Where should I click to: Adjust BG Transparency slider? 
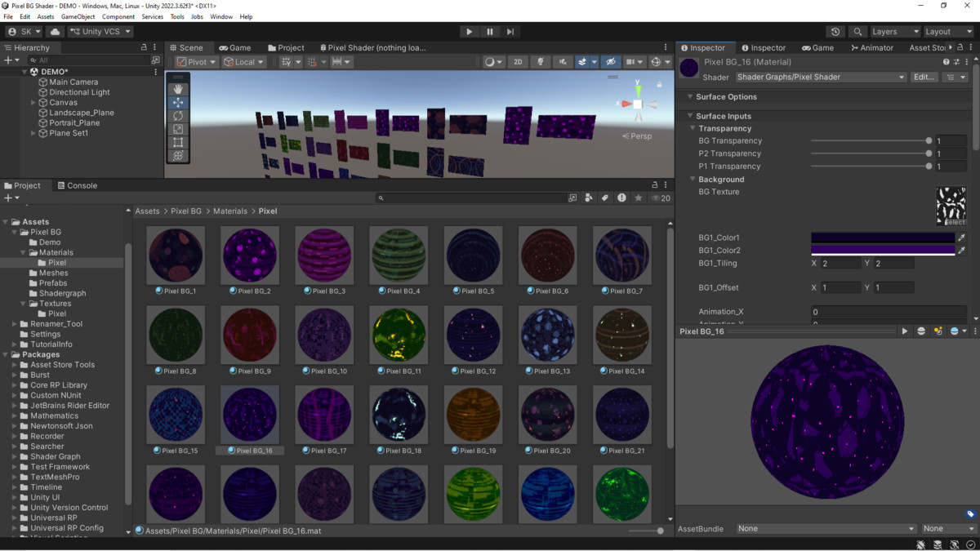[x=870, y=140]
